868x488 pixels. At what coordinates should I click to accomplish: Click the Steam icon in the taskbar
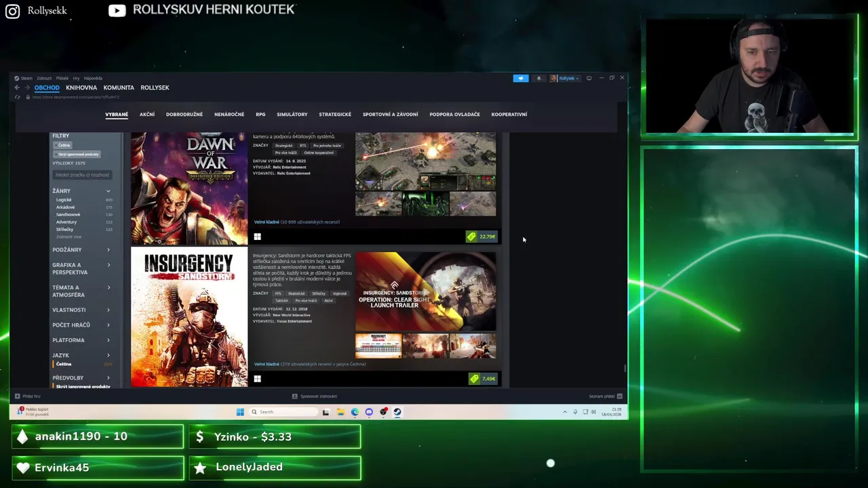pos(397,411)
